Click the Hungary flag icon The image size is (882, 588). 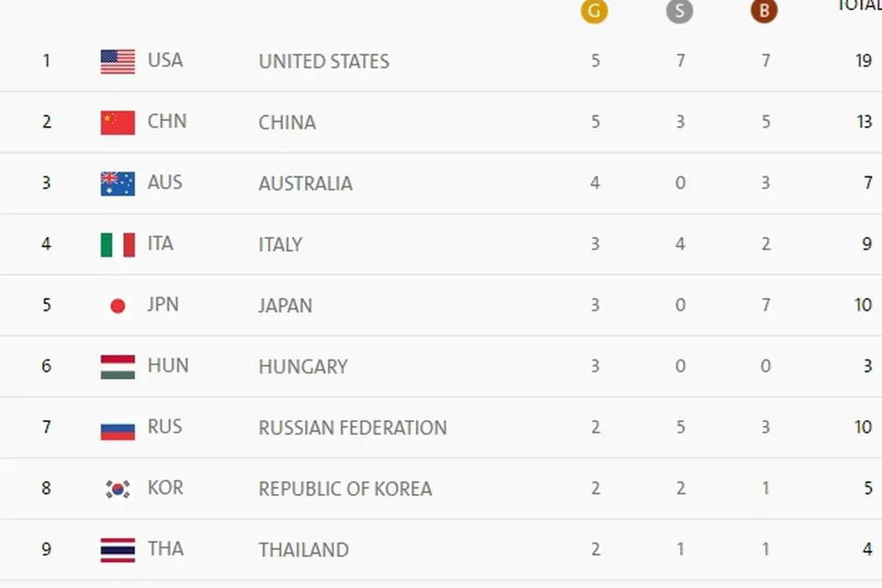tap(118, 366)
